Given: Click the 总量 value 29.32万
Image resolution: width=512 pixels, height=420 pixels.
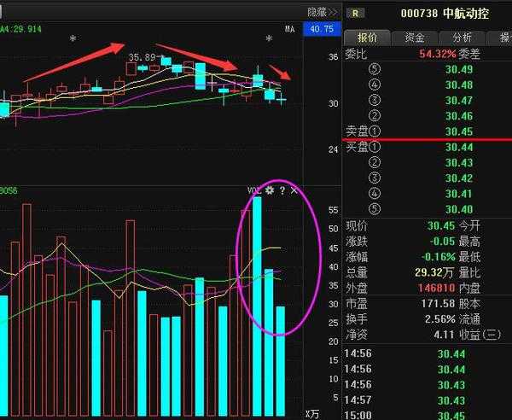Looking at the screenshot, I should point(435,272).
